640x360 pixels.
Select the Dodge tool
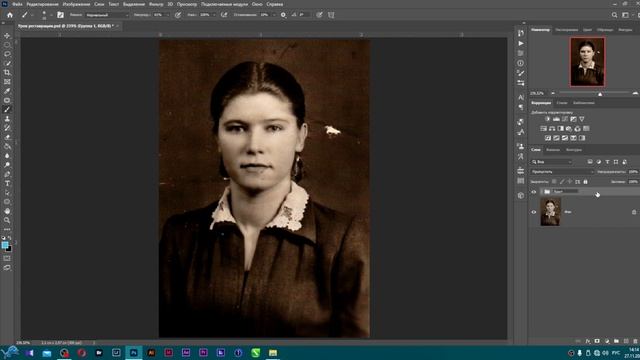(7, 165)
